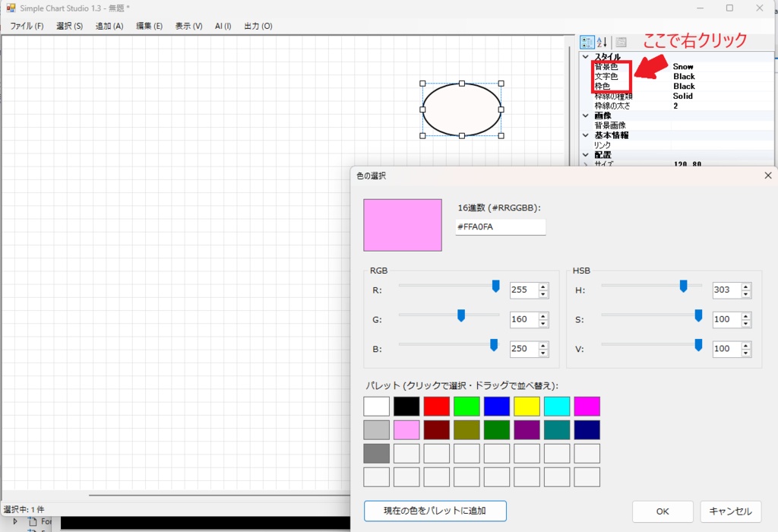Click the R value field showing 255
778x532 pixels.
(x=524, y=290)
